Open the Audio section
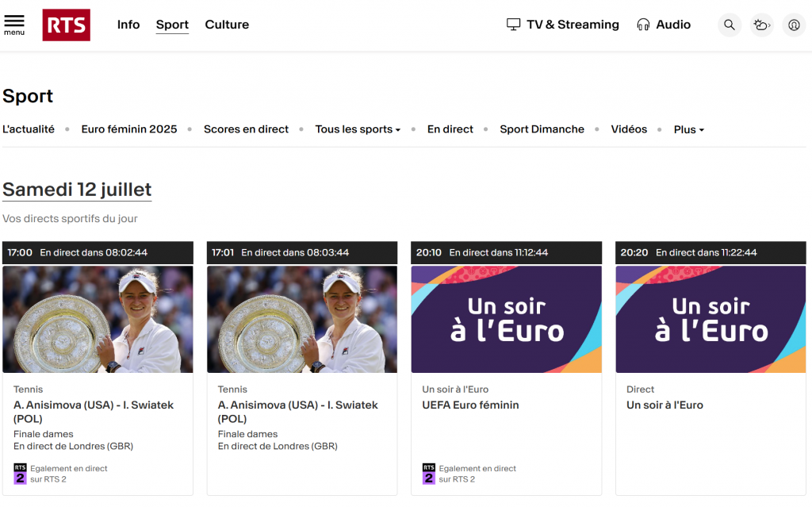This screenshot has width=812, height=507. [673, 25]
